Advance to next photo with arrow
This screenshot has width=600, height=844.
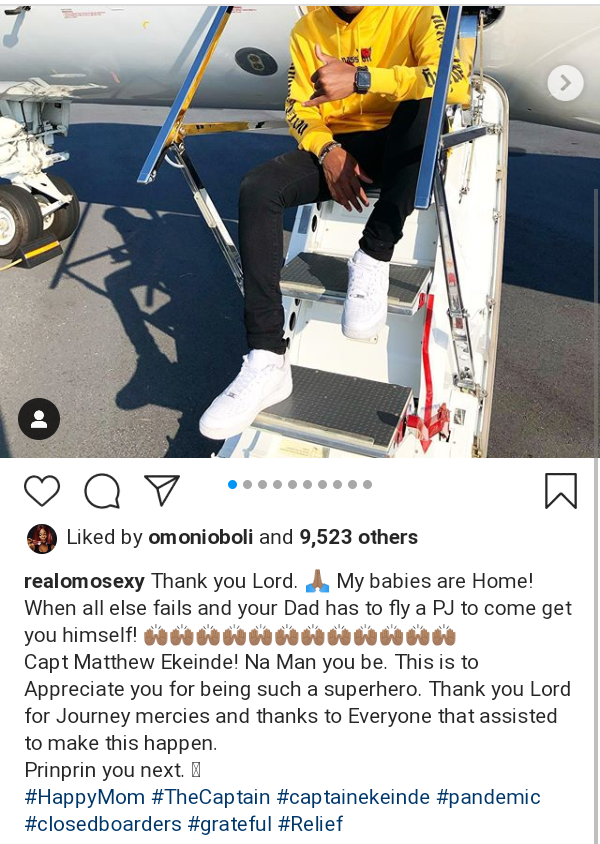pos(565,83)
